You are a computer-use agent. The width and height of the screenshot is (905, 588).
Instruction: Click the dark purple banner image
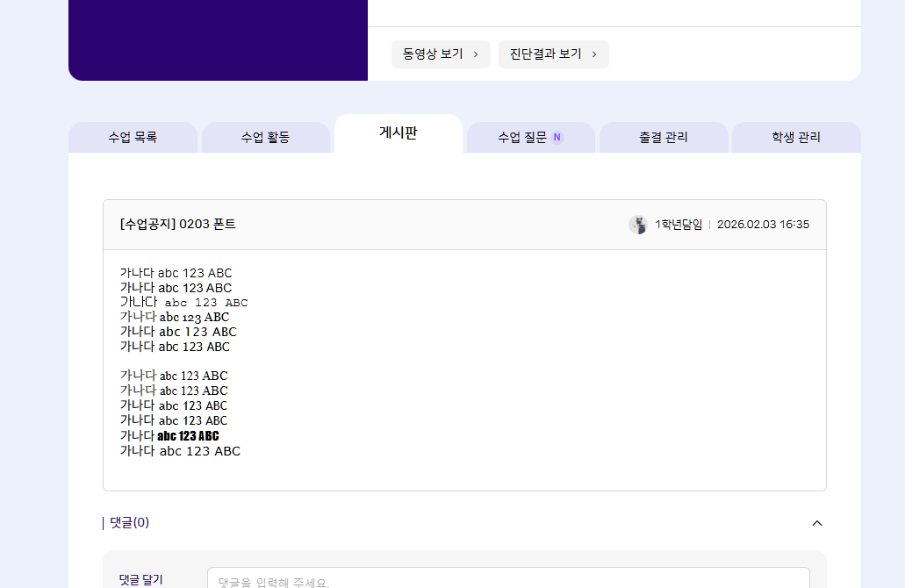tap(218, 39)
